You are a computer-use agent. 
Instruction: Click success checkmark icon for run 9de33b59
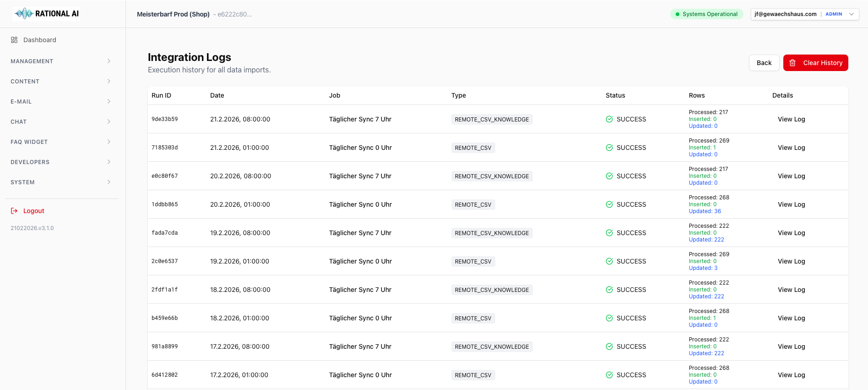(609, 119)
